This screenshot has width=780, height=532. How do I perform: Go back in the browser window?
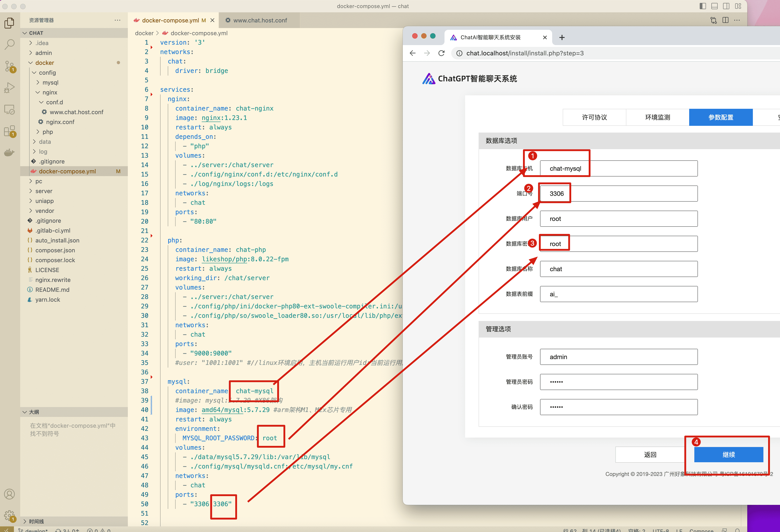[413, 53]
